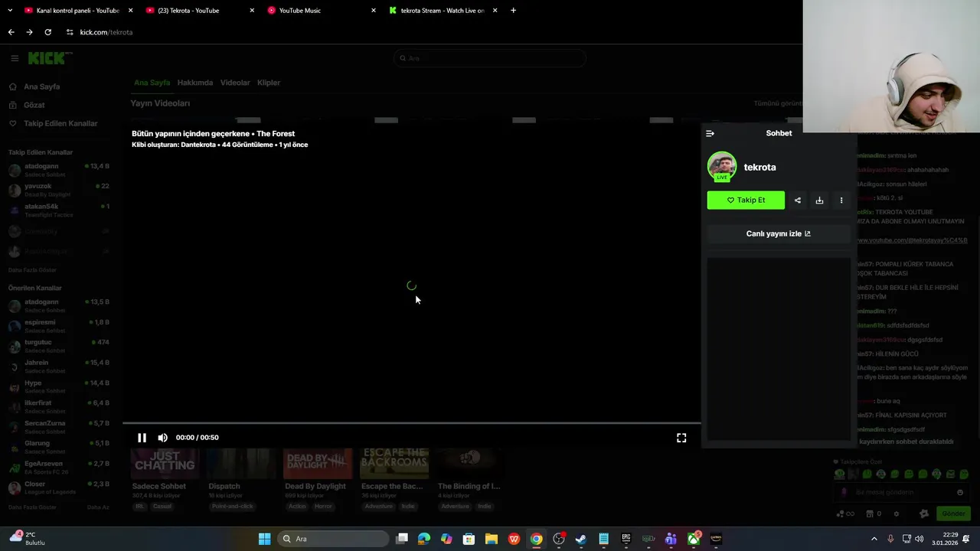
Task: Open Canlı yayını izle link
Action: pyautogui.click(x=779, y=233)
